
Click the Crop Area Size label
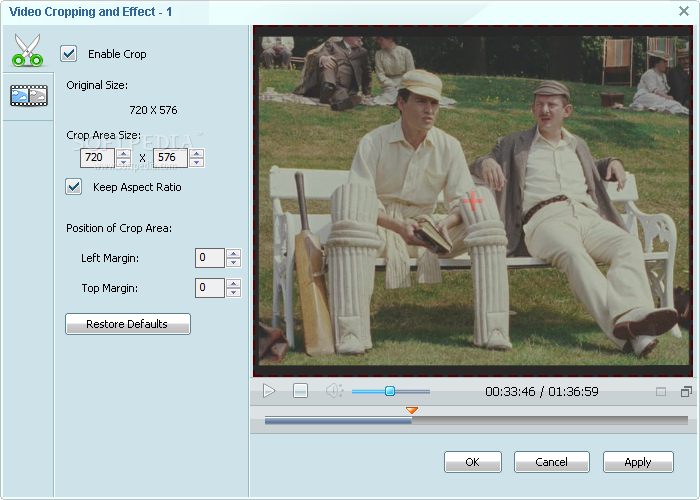click(x=104, y=135)
